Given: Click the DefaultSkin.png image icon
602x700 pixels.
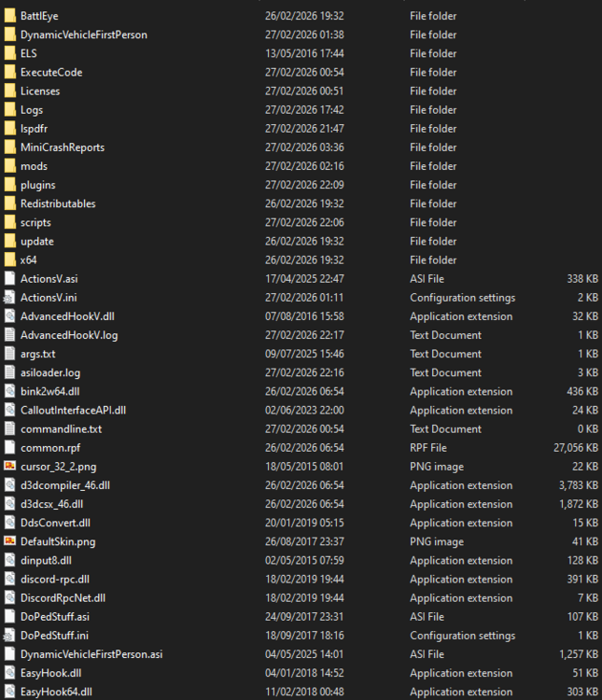Looking at the screenshot, I should coord(10,540).
